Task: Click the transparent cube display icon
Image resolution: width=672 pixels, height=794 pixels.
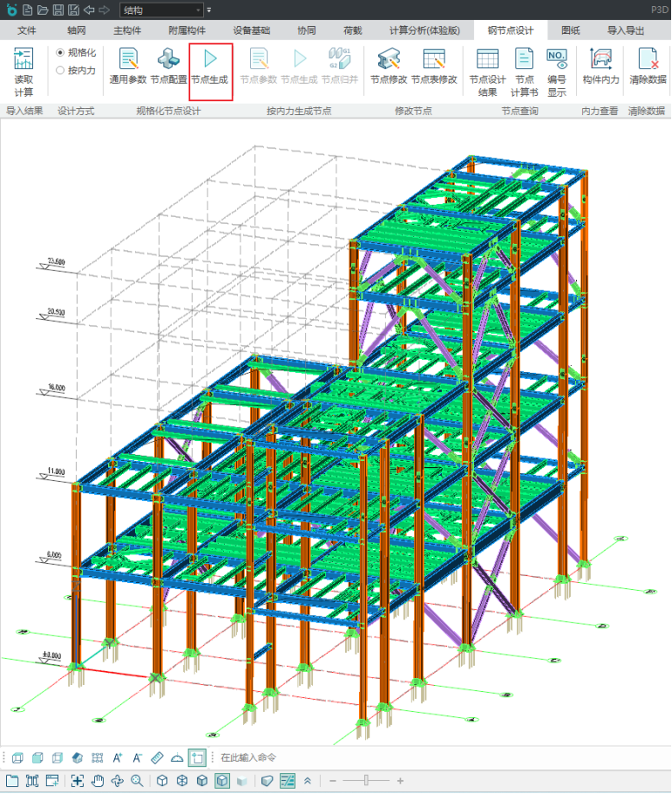Action: pos(57,758)
